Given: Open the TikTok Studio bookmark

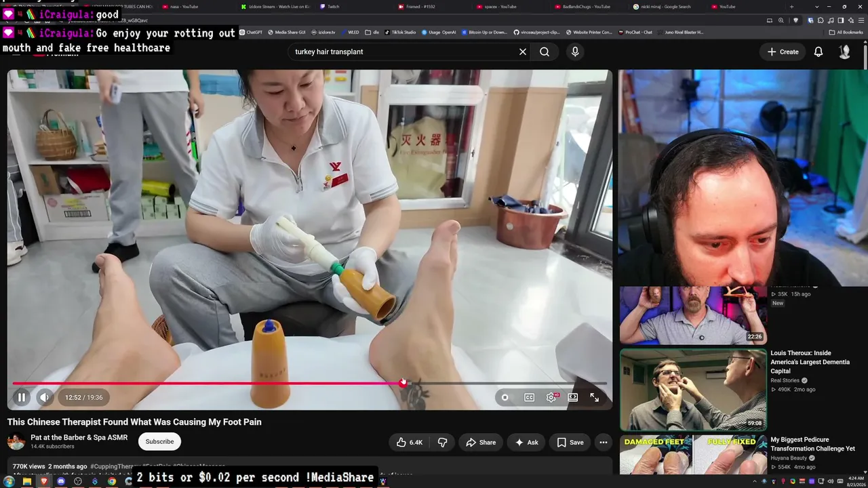Looking at the screenshot, I should coord(401,32).
